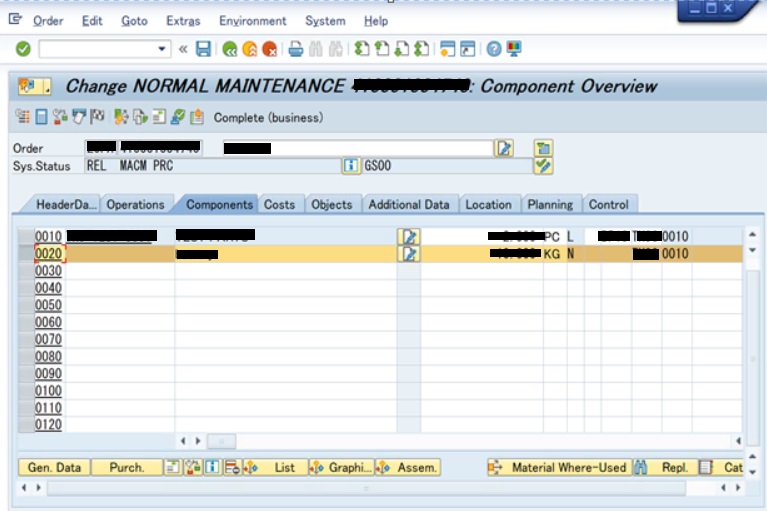Switch to the Costs tab
This screenshot has height=511, width=767.
pos(279,205)
